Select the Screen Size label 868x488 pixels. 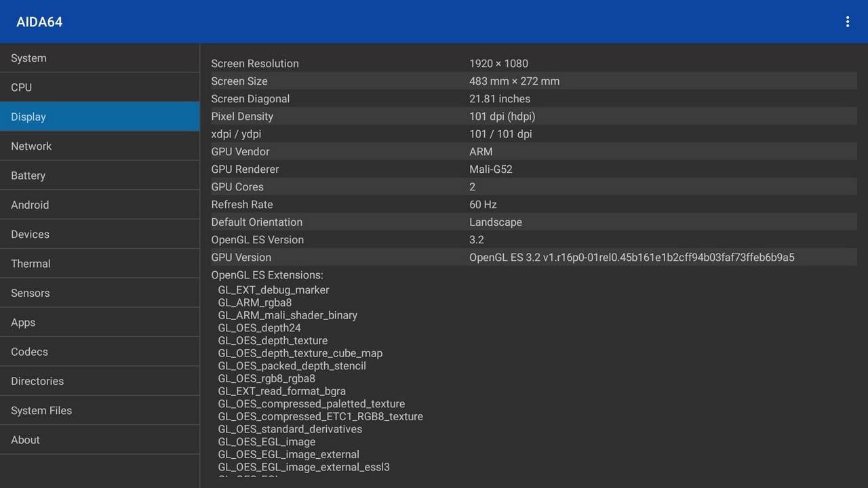point(239,81)
